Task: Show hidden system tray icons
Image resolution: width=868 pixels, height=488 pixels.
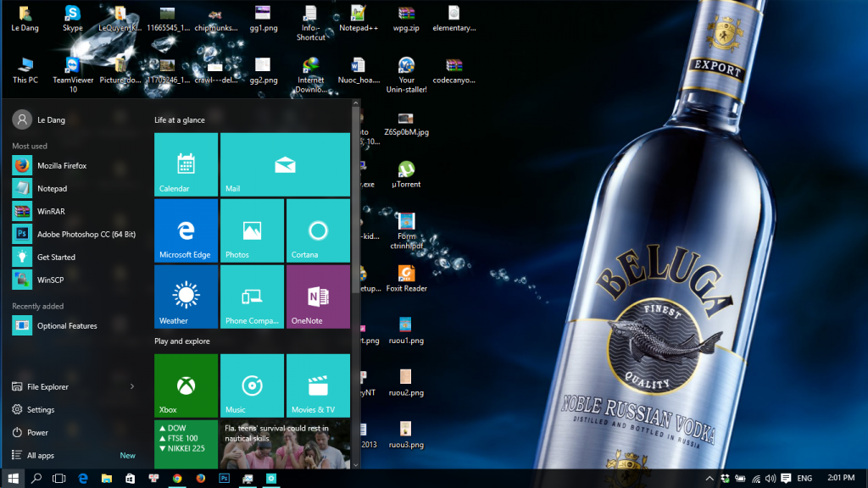Action: tap(709, 479)
